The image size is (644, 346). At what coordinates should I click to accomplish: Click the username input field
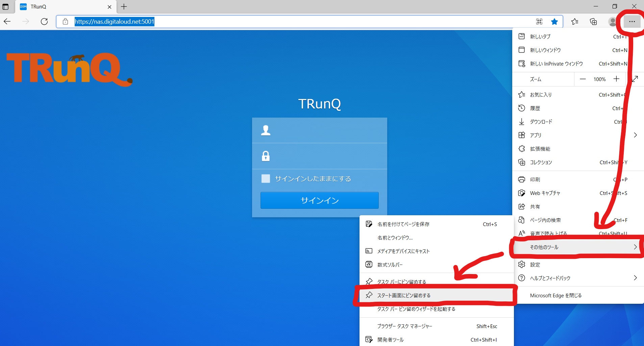pos(320,130)
